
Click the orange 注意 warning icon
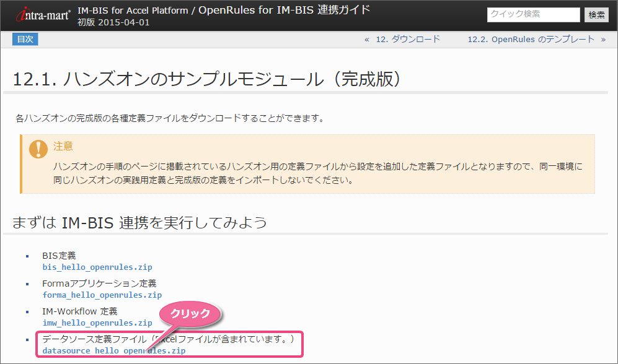coord(38,149)
